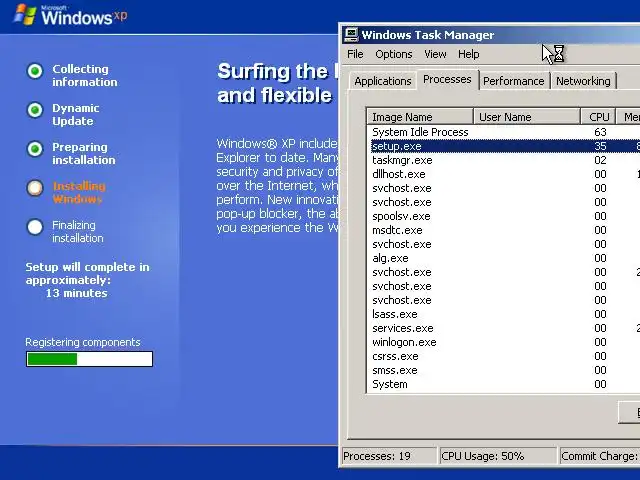
Task: Select the alg.exe process
Action: [x=504, y=258]
